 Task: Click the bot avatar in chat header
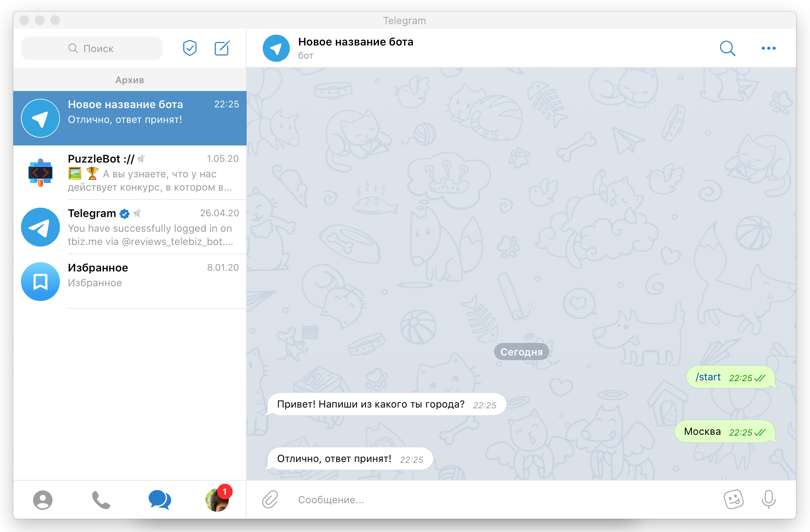(276, 48)
